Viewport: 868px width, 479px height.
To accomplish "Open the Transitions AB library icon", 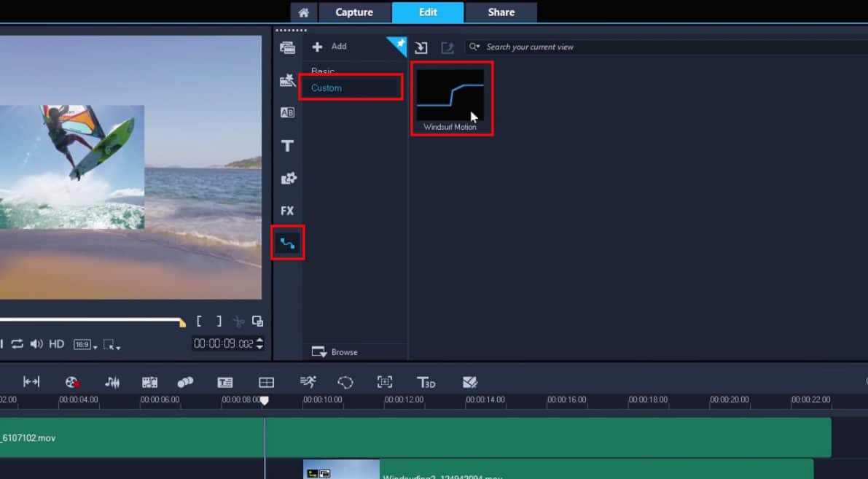I will click(287, 113).
